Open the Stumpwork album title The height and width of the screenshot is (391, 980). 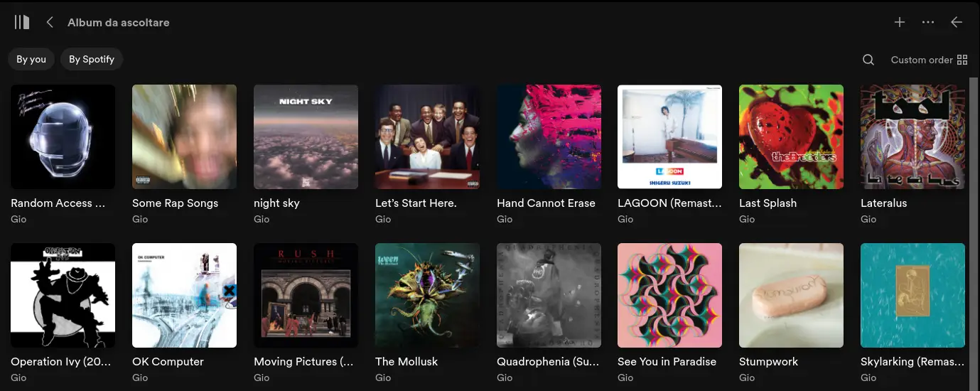click(769, 361)
